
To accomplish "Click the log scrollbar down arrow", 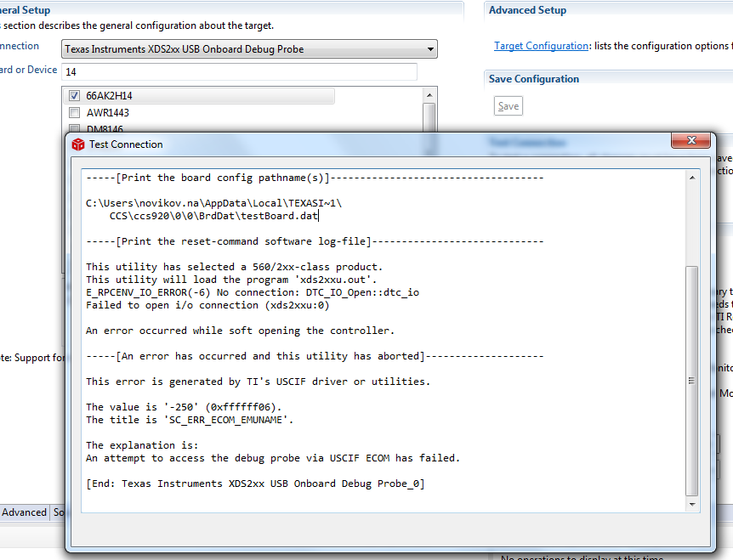I will click(x=692, y=505).
